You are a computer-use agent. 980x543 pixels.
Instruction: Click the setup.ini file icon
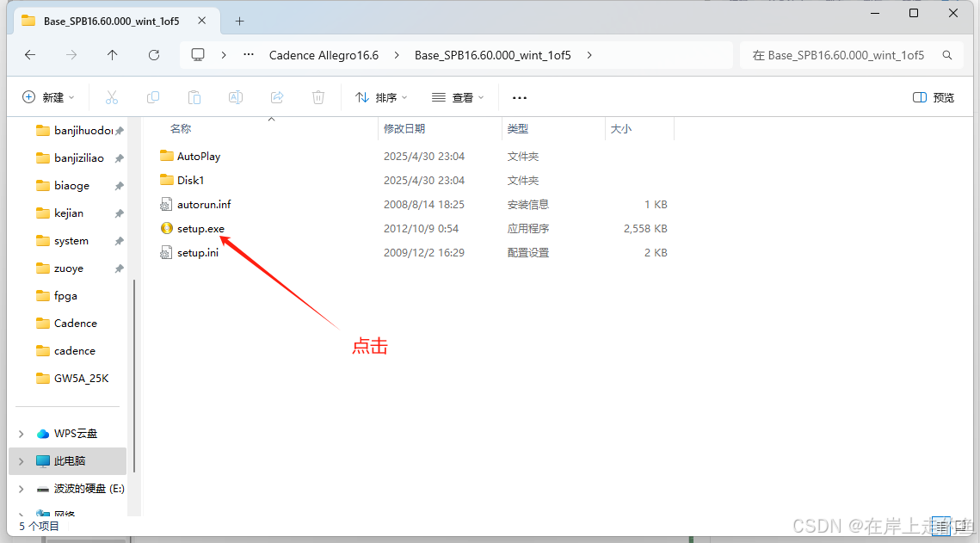click(x=166, y=252)
